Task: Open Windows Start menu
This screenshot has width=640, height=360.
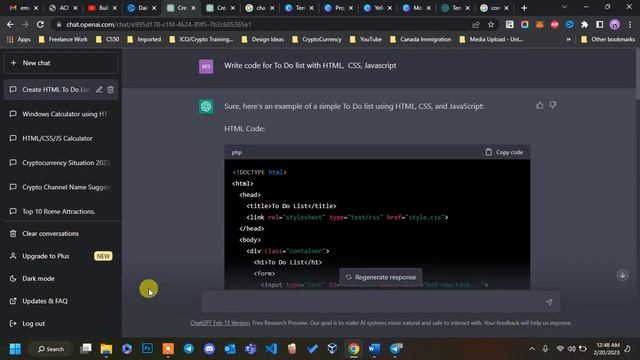Action: point(15,349)
